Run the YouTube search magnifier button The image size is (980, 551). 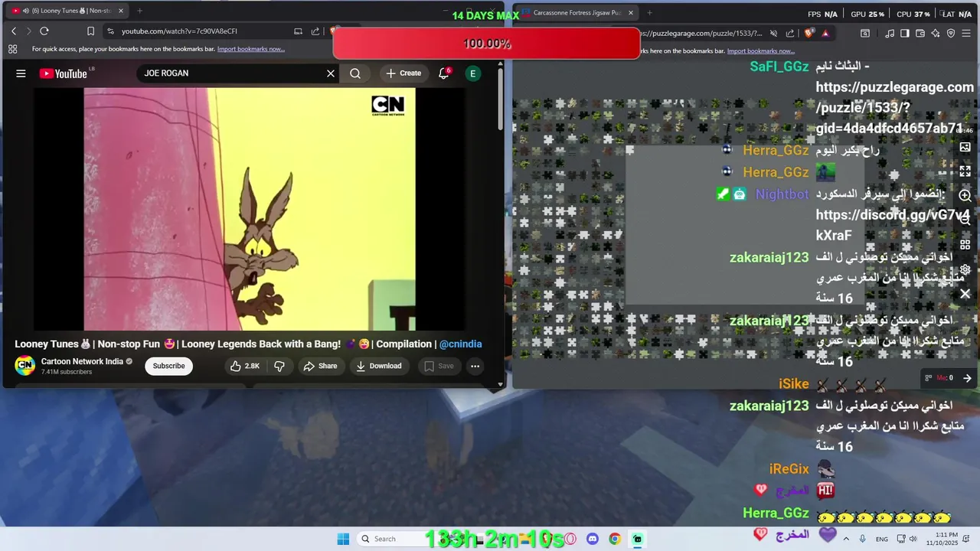355,73
